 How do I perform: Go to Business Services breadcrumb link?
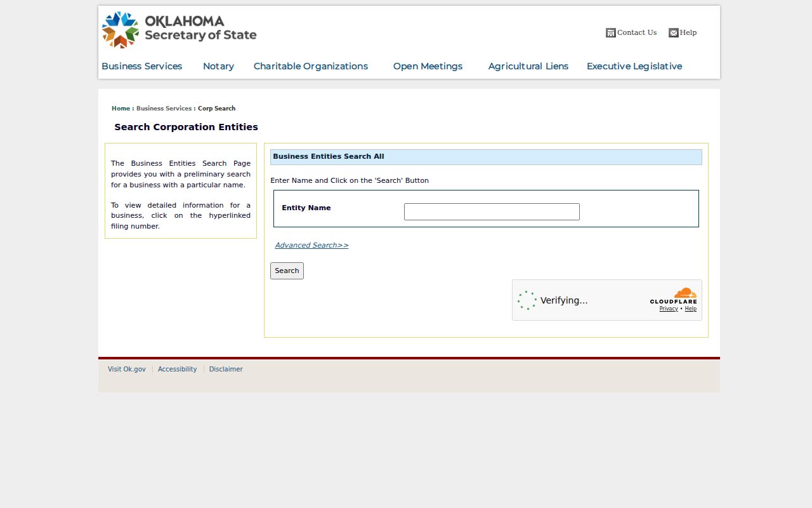coord(164,109)
